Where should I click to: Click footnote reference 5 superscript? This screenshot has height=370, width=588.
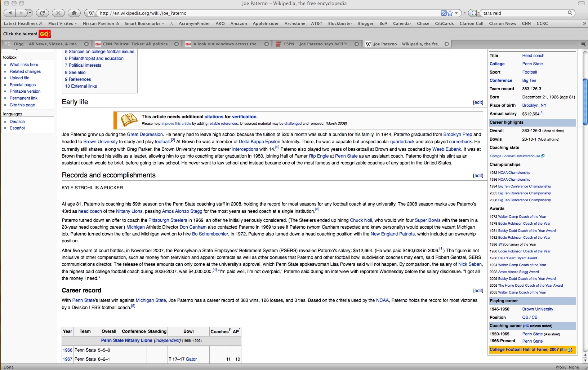click(133, 306)
